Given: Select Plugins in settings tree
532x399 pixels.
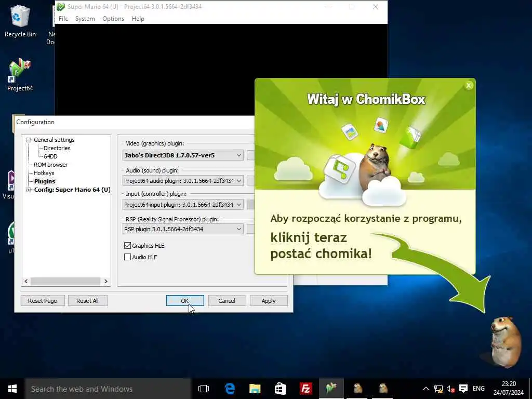Looking at the screenshot, I should (x=45, y=181).
